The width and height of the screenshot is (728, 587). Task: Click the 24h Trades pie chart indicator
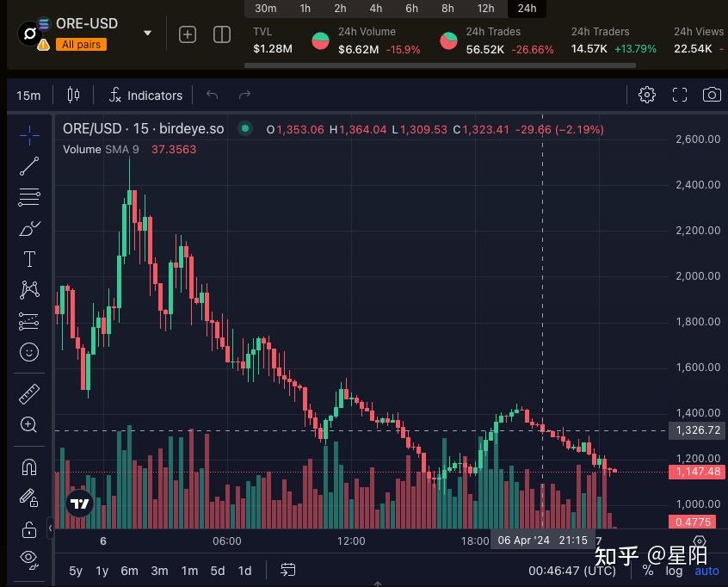[x=448, y=40]
